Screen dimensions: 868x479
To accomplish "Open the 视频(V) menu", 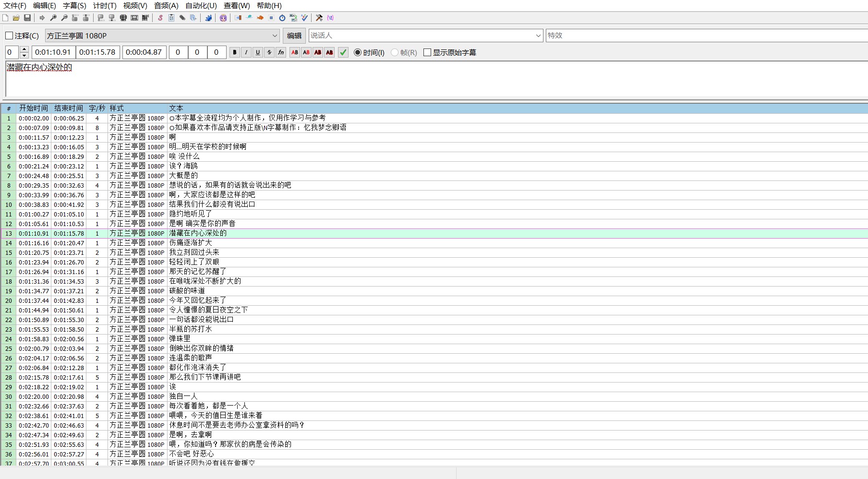I will tap(135, 6).
